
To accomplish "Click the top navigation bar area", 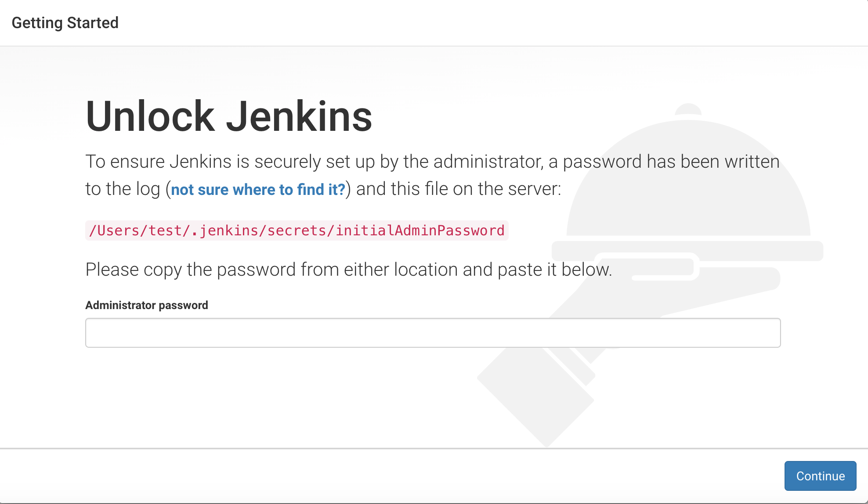I will 434,22.
